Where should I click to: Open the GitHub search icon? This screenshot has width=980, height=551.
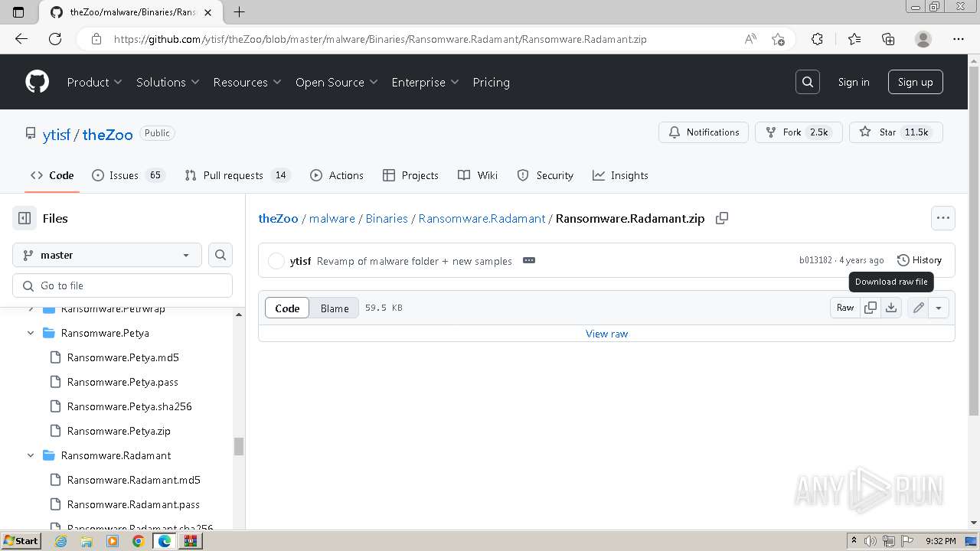coord(808,82)
